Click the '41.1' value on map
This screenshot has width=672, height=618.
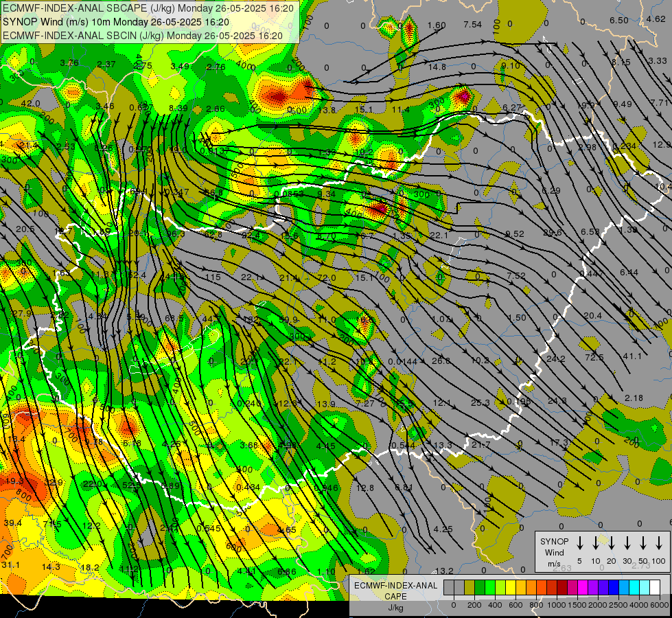[x=632, y=356]
